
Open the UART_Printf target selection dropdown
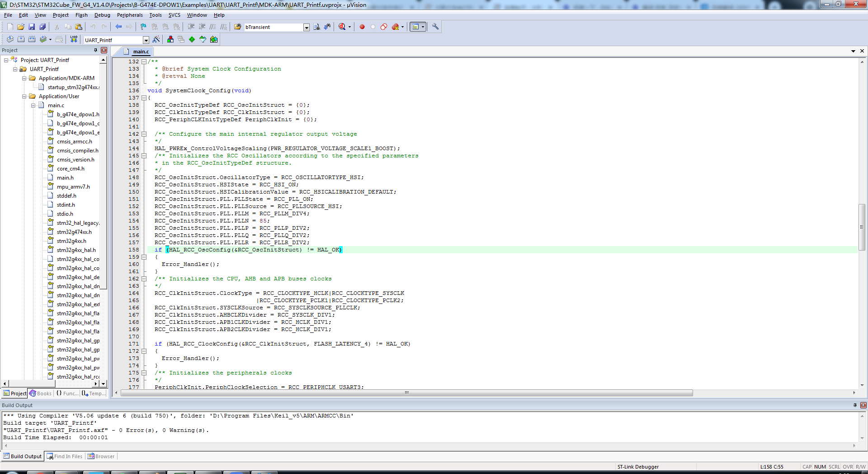146,40
